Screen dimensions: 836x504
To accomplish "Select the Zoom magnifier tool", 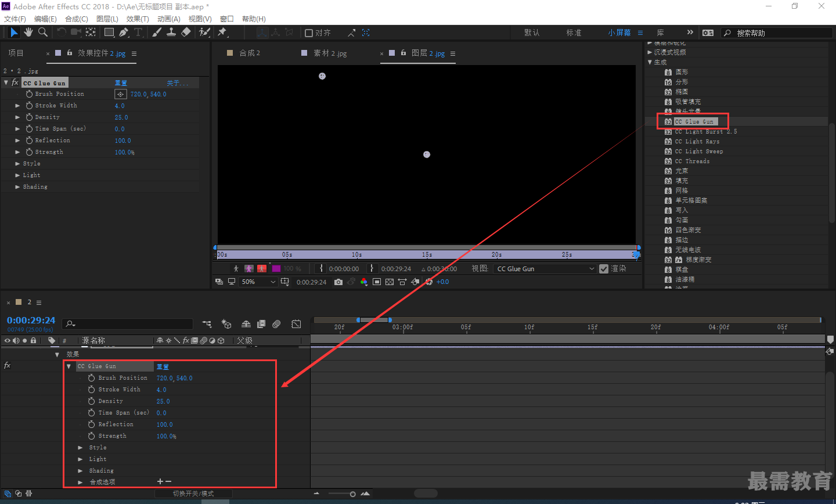I will (x=43, y=33).
